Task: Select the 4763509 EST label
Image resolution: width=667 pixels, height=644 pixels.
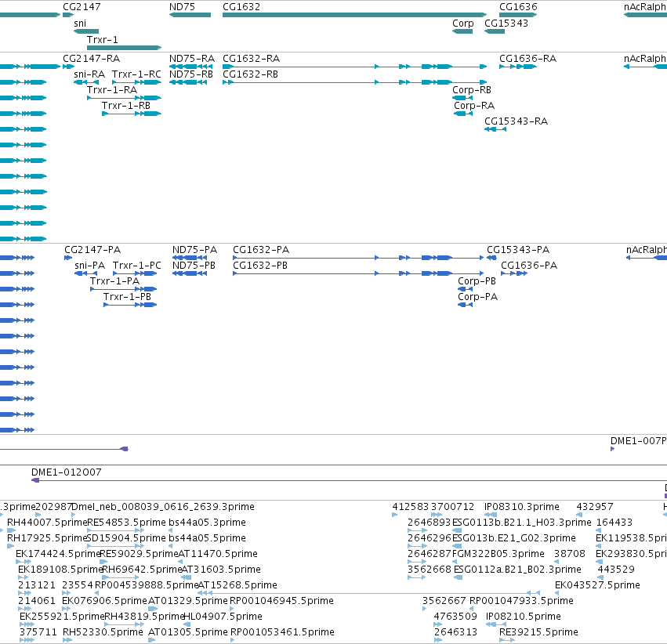Action: click(455, 617)
